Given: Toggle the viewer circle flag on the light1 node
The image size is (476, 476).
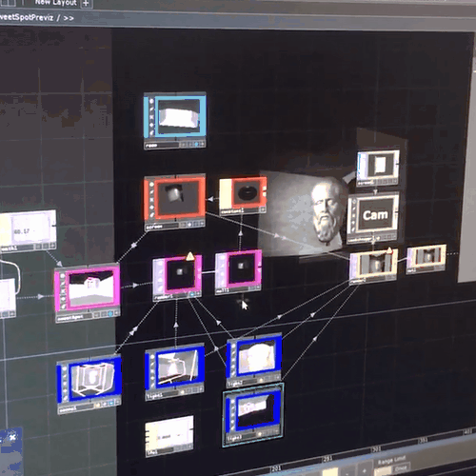Looking at the screenshot, I should [152, 356].
